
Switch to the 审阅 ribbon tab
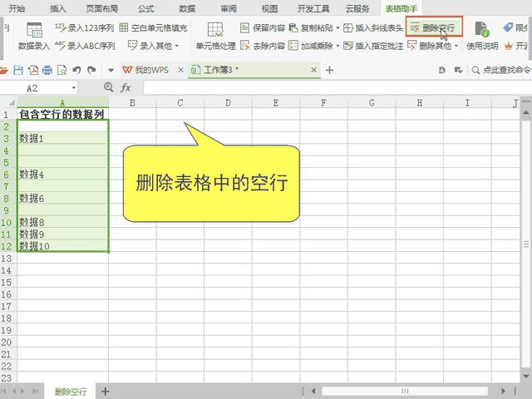tap(229, 8)
